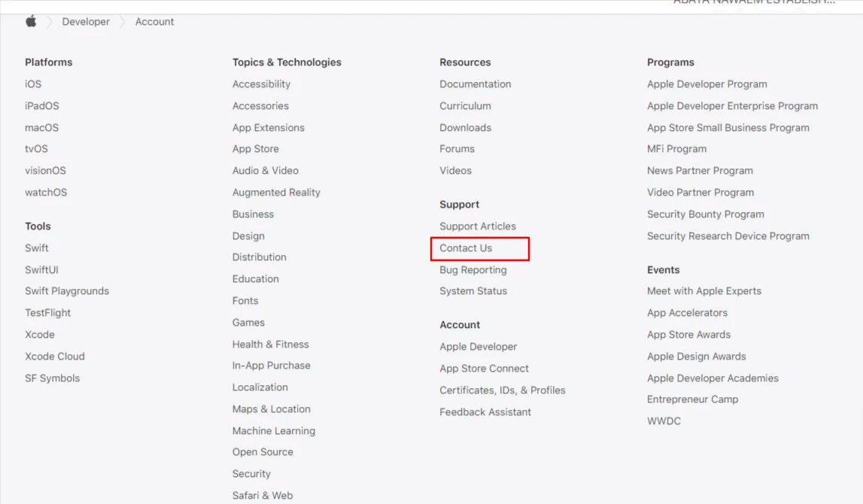
Task: Visit the Forums link
Action: coord(457,148)
